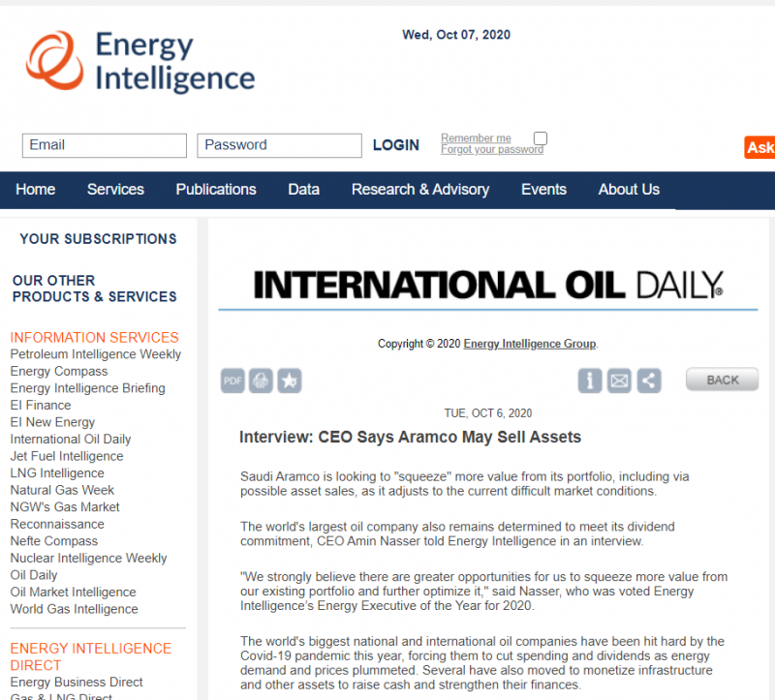Click the Energy Intelligence logo
The height and width of the screenshot is (700, 775).
[x=140, y=61]
